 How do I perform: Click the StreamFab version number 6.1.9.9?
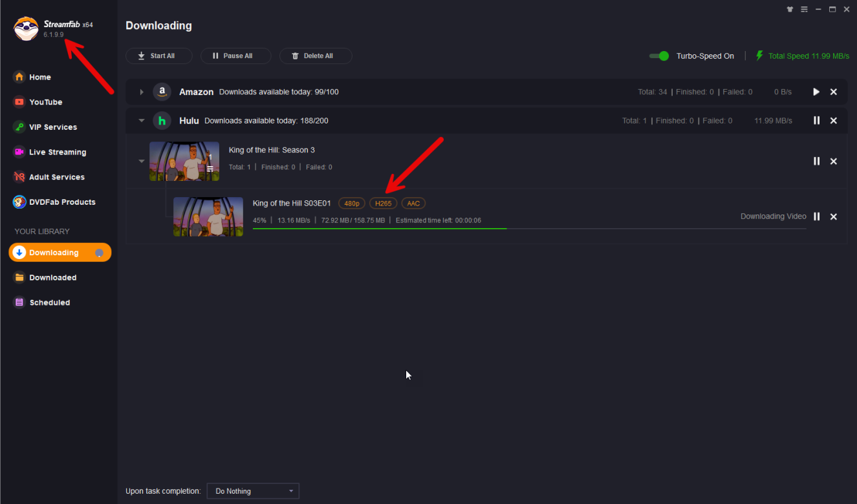click(54, 35)
